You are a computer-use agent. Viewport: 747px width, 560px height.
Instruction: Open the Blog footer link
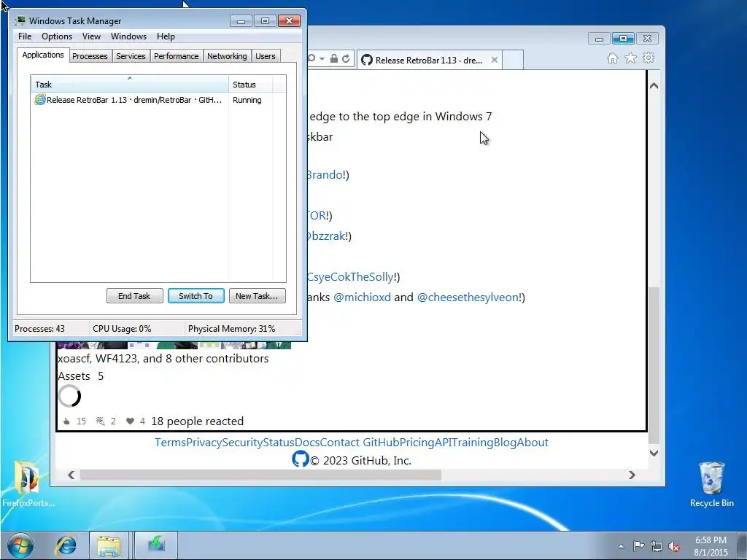click(505, 443)
